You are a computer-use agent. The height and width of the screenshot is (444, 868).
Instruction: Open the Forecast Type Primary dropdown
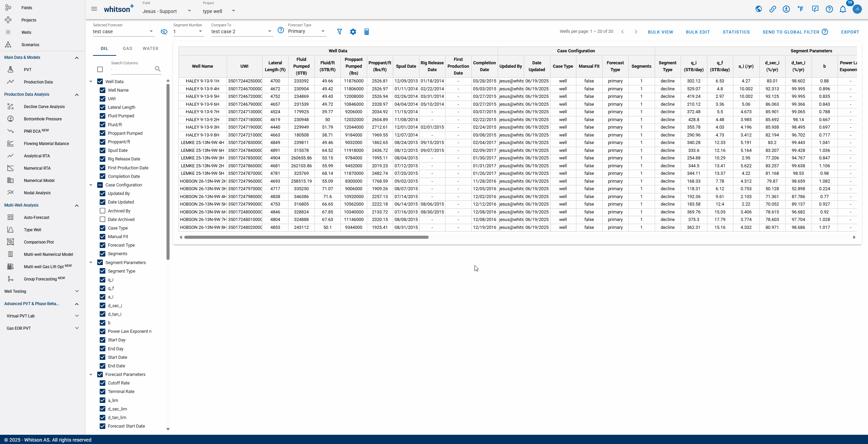[x=307, y=31]
